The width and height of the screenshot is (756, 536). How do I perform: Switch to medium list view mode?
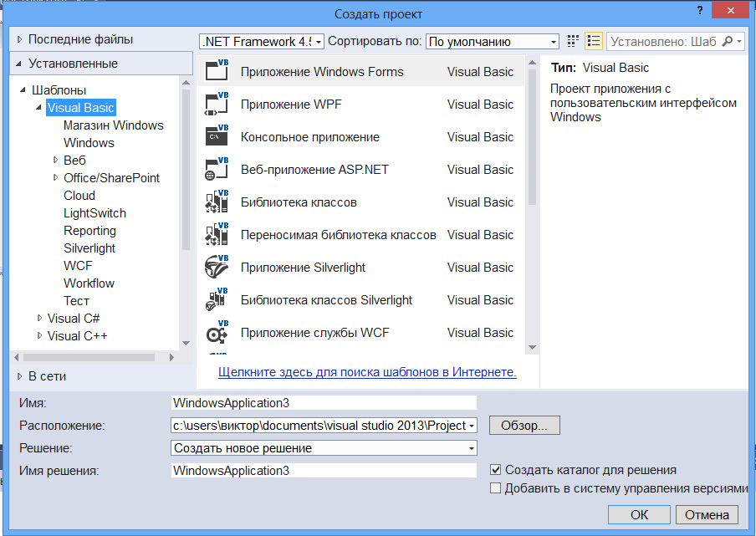(x=594, y=42)
